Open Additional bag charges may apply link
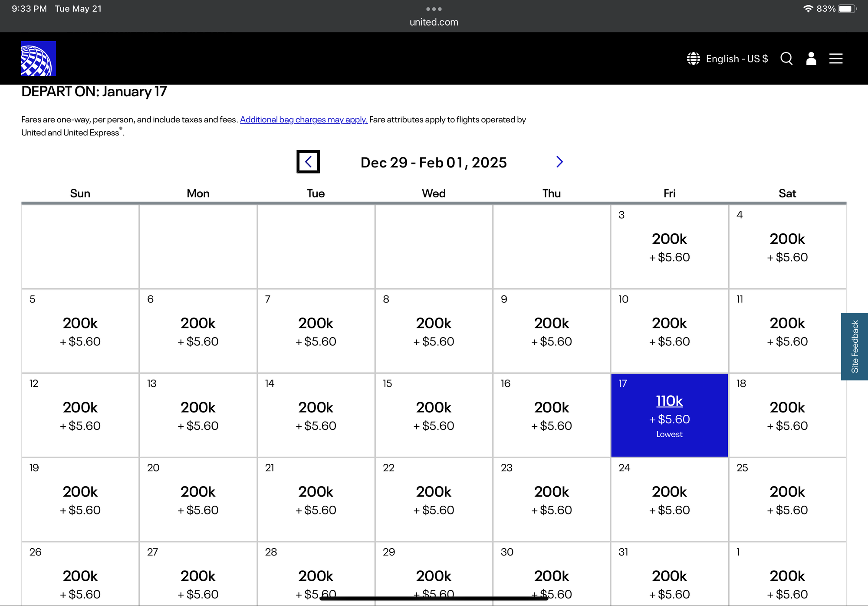Image resolution: width=868 pixels, height=606 pixels. tap(303, 120)
